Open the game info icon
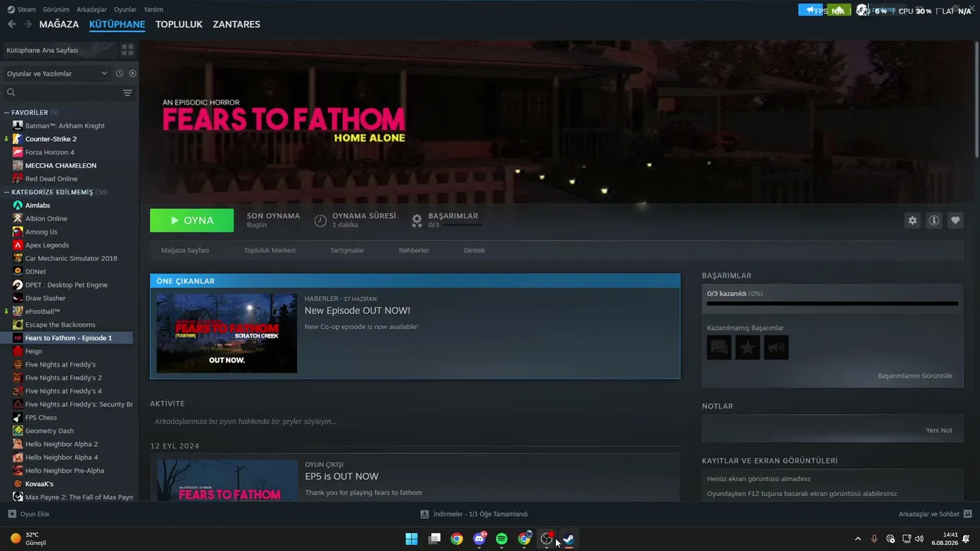Viewport: 980px width, 551px height. pos(934,220)
